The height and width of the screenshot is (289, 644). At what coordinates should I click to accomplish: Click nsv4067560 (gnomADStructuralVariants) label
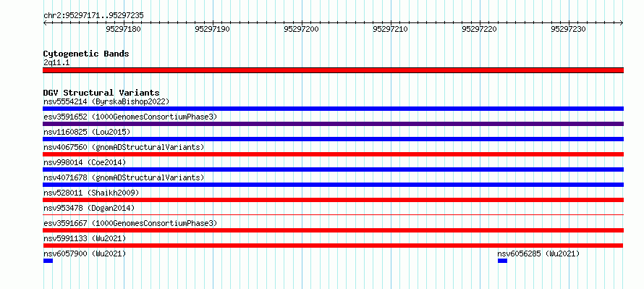pyautogui.click(x=124, y=147)
